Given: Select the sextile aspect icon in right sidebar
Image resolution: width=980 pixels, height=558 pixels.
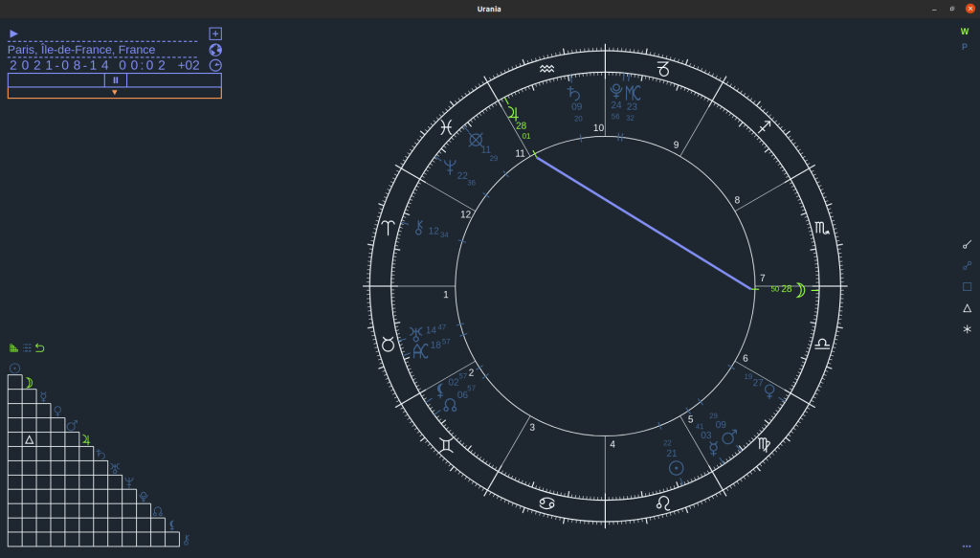Looking at the screenshot, I should click(x=967, y=329).
